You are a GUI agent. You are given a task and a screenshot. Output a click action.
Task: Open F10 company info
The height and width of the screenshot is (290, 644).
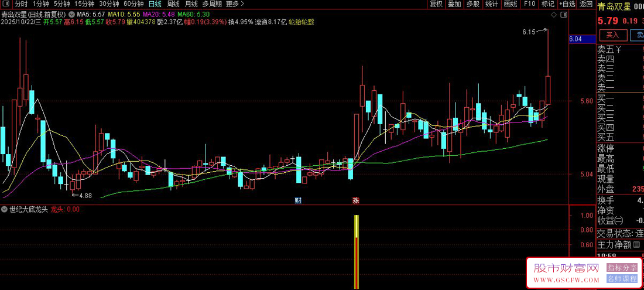click(x=529, y=4)
